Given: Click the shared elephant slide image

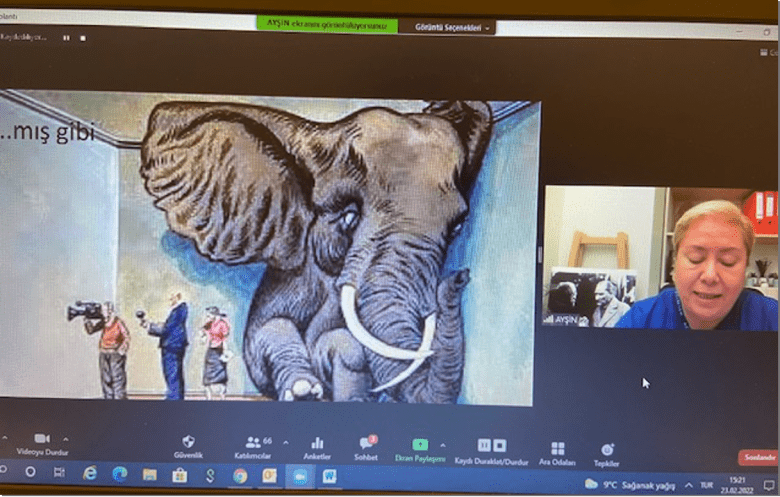Looking at the screenshot, I should pyautogui.click(x=269, y=248).
